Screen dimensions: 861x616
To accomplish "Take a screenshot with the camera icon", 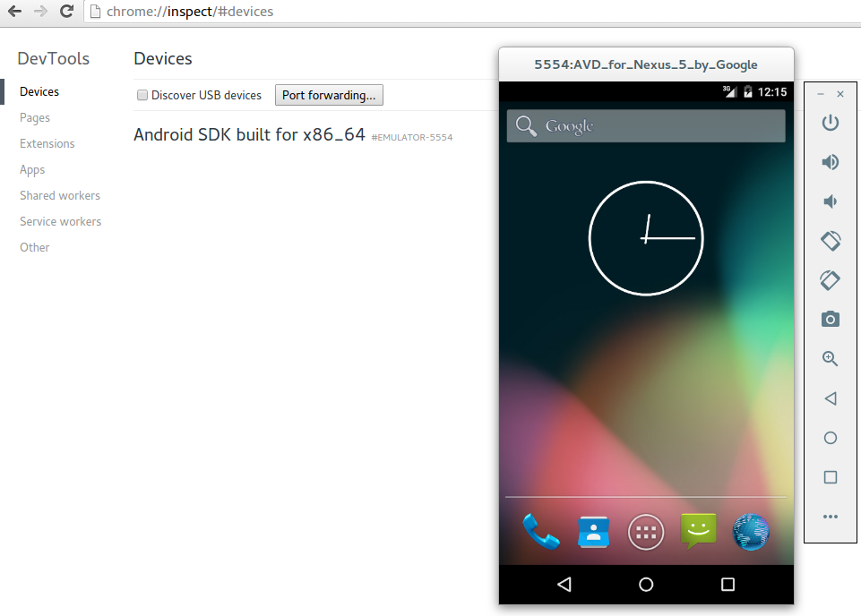I will pos(831,319).
